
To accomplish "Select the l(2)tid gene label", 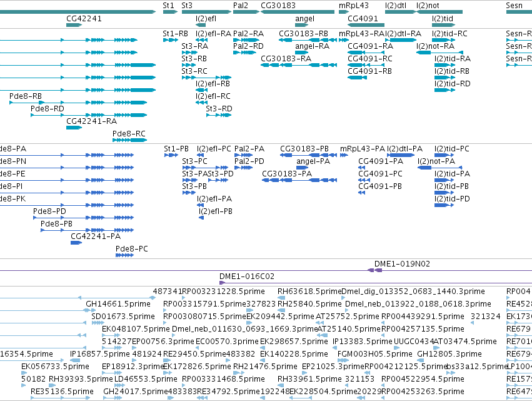I will [x=443, y=19].
